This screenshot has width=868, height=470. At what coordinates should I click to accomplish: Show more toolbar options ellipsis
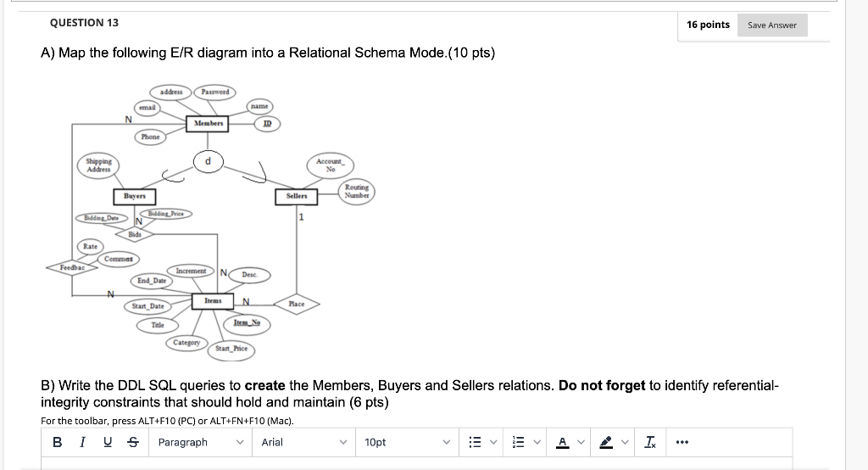click(x=682, y=442)
